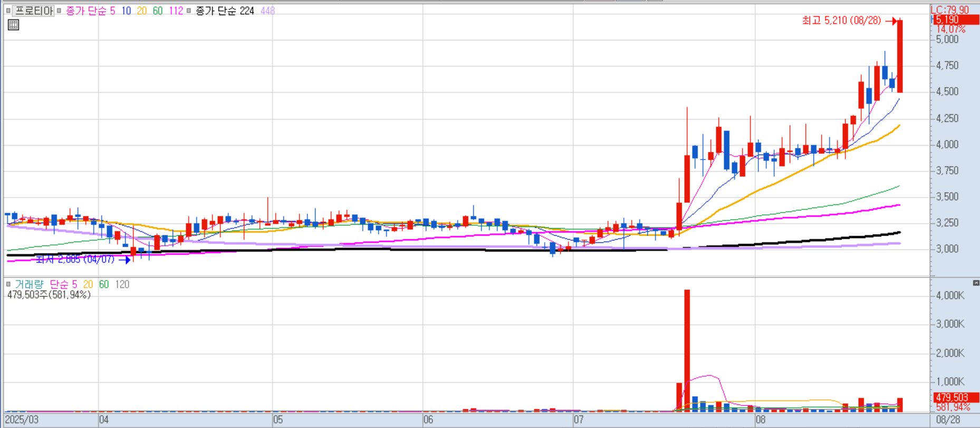Select the lavender 448 average label
This screenshot has width=980, height=428.
coord(267,11)
